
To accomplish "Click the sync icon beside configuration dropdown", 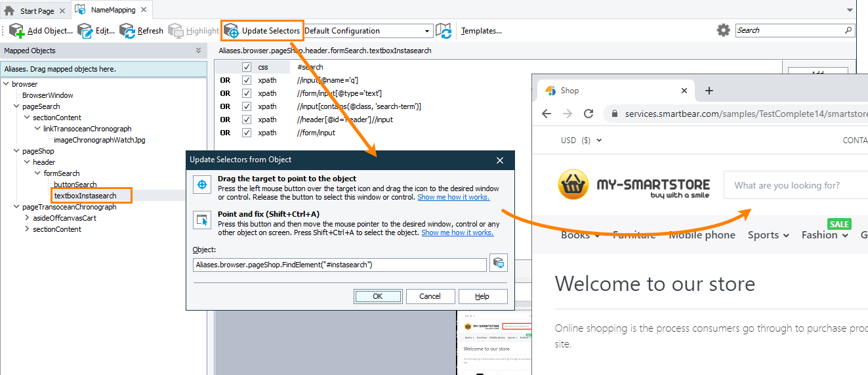I will pos(444,31).
